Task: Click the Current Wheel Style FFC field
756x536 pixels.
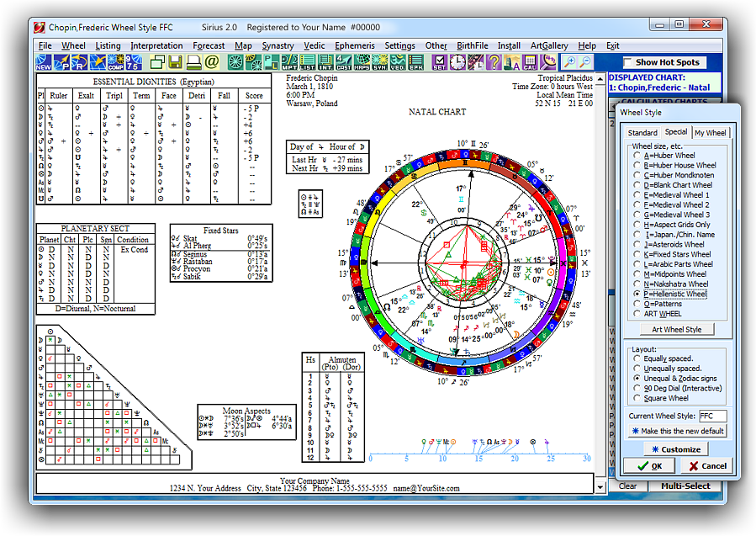Action: click(x=713, y=415)
